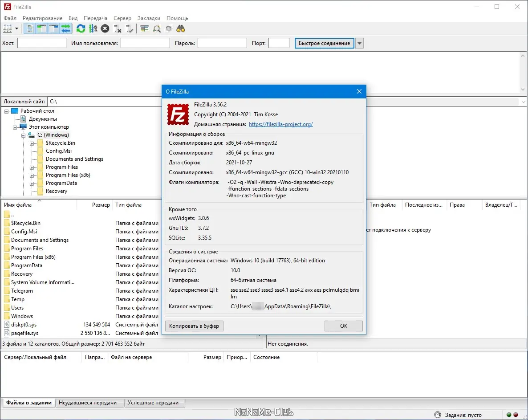528x420 pixels.
Task: Expand the $Recycle.Bin tree folder
Action: pos(32,143)
